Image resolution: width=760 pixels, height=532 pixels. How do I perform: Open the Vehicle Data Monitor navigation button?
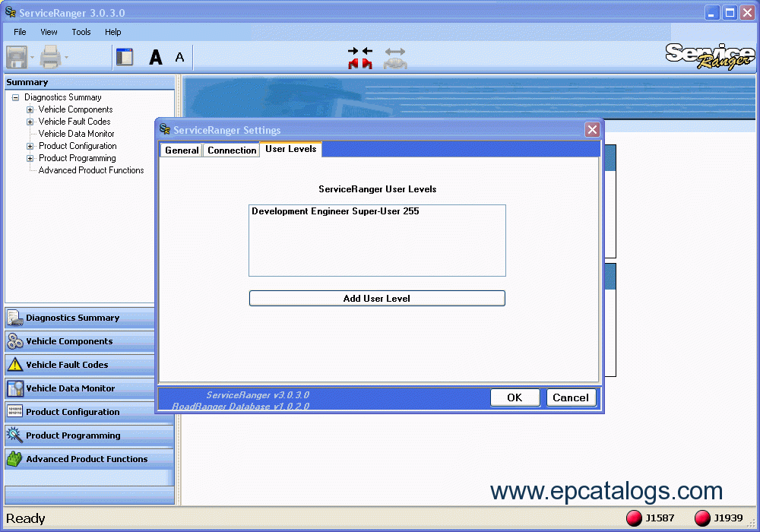point(81,388)
